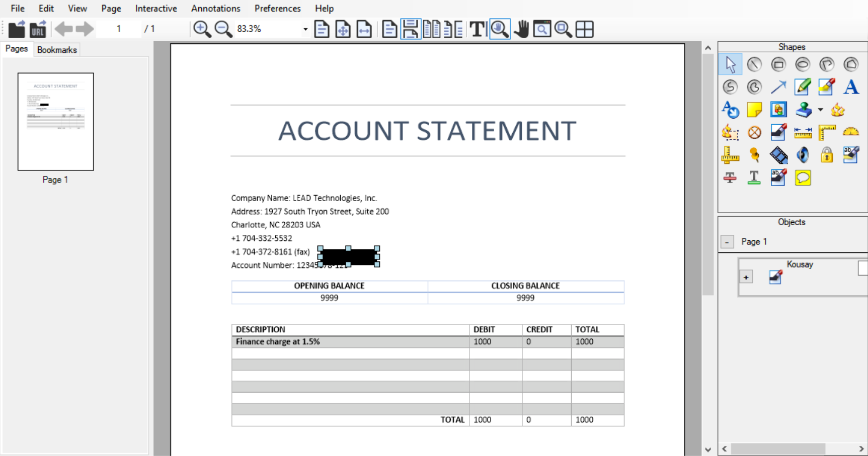Viewport: 868px width, 456px height.
Task: Open the Annotations menu
Action: click(x=215, y=9)
